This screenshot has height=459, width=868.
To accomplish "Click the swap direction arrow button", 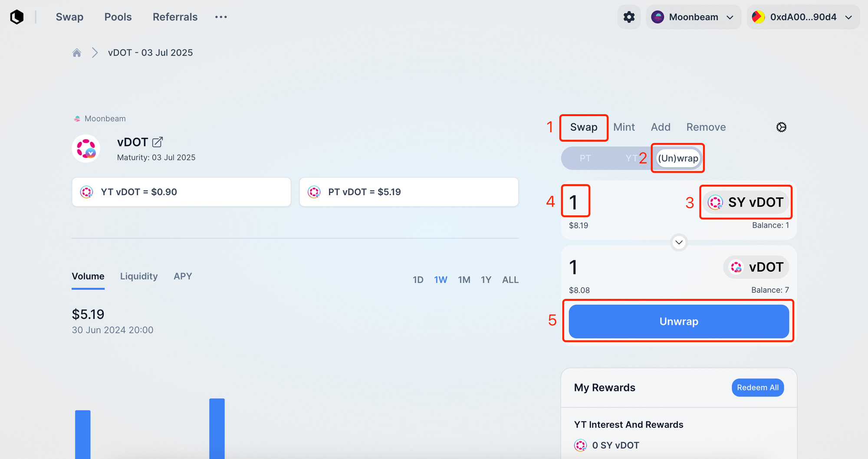I will 679,242.
